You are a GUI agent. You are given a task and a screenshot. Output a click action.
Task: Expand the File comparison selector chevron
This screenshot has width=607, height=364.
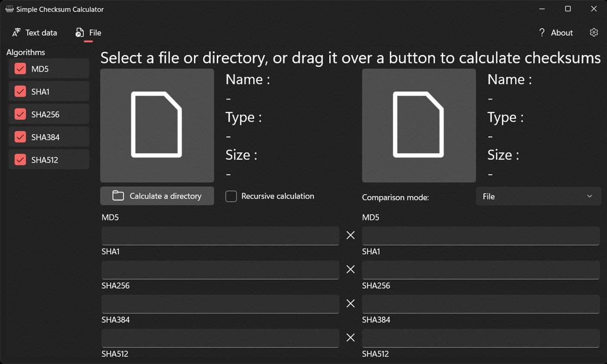[590, 196]
